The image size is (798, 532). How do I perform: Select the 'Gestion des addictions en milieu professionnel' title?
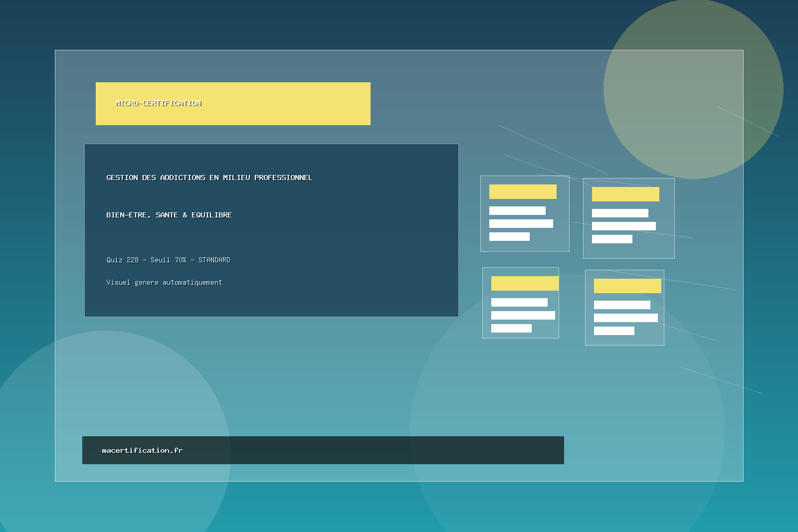pyautogui.click(x=209, y=177)
